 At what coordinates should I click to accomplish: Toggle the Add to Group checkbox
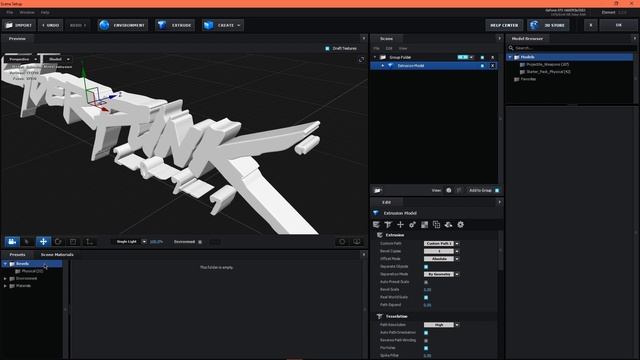pos(497,191)
